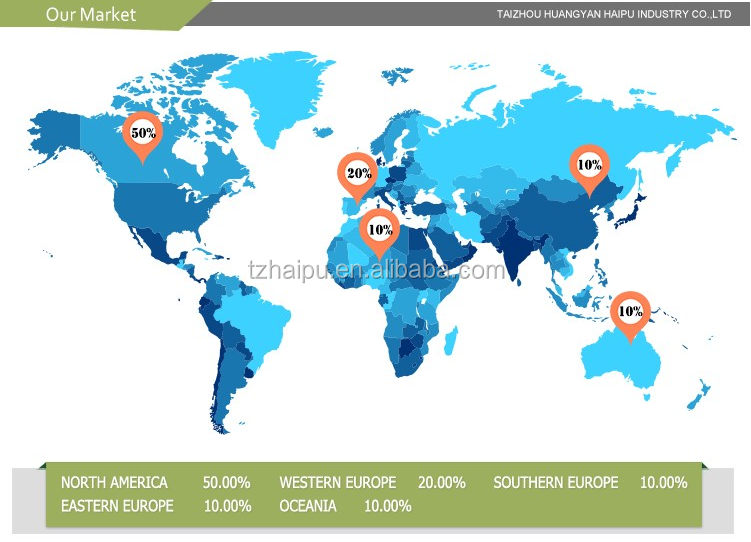Image resolution: width=751 pixels, height=542 pixels.
Task: Select the 20% pin over Western Europe
Action: pos(358,173)
